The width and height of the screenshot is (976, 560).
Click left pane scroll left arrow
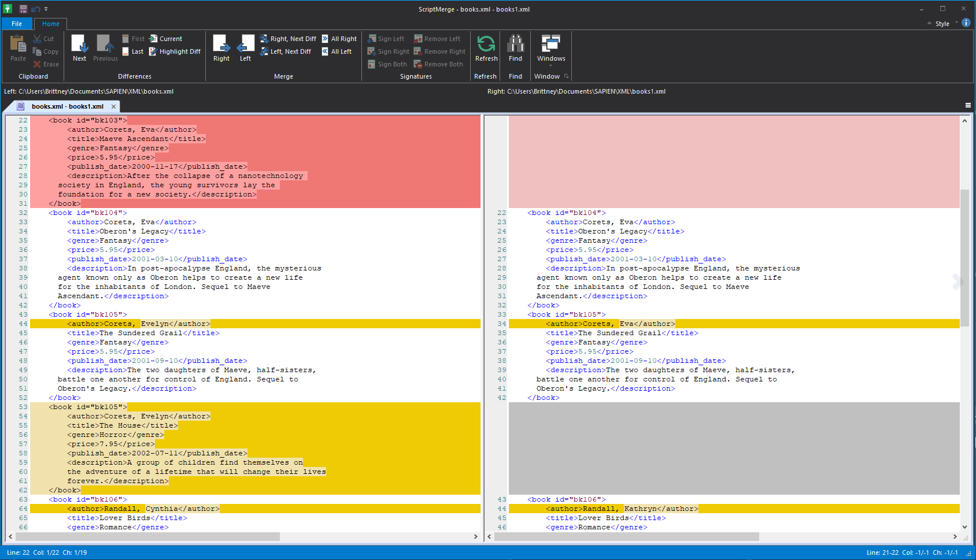click(x=10, y=536)
